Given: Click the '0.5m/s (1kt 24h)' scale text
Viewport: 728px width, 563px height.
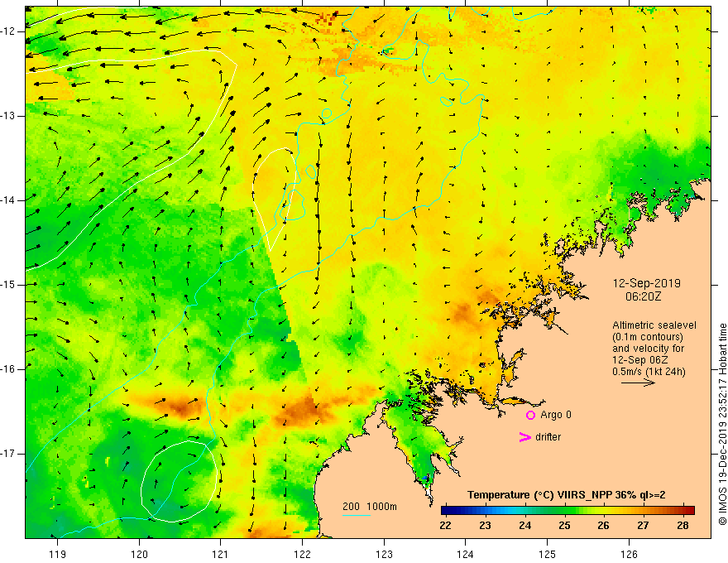Looking at the screenshot, I should 649,372.
